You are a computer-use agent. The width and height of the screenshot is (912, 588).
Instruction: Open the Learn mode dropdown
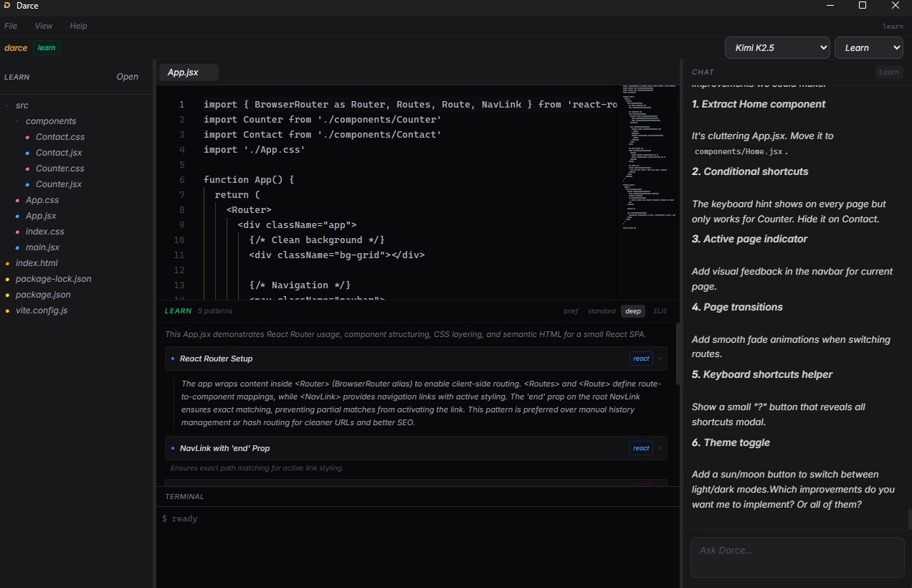pyautogui.click(x=868, y=48)
